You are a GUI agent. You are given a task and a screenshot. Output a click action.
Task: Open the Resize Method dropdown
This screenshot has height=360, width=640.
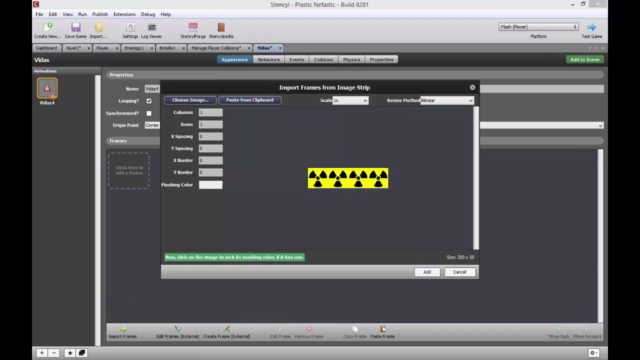(x=447, y=100)
